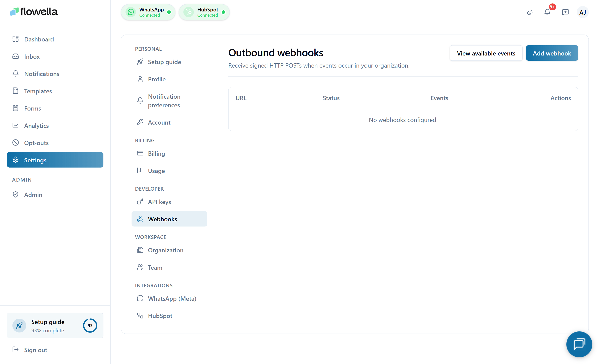Click the HubSpot icon in connection badge
599x364 pixels.
pyautogui.click(x=189, y=12)
